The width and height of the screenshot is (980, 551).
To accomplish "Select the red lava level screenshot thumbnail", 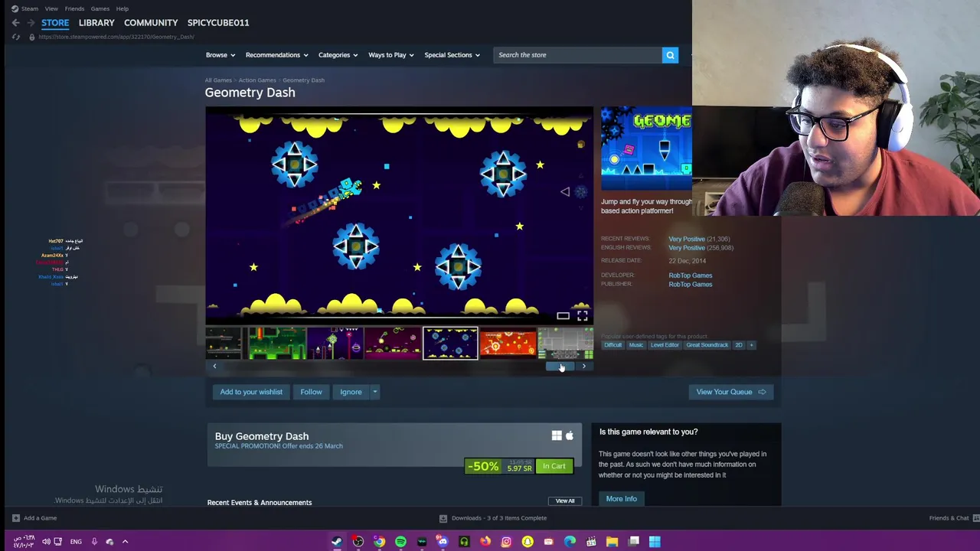I will (x=508, y=344).
